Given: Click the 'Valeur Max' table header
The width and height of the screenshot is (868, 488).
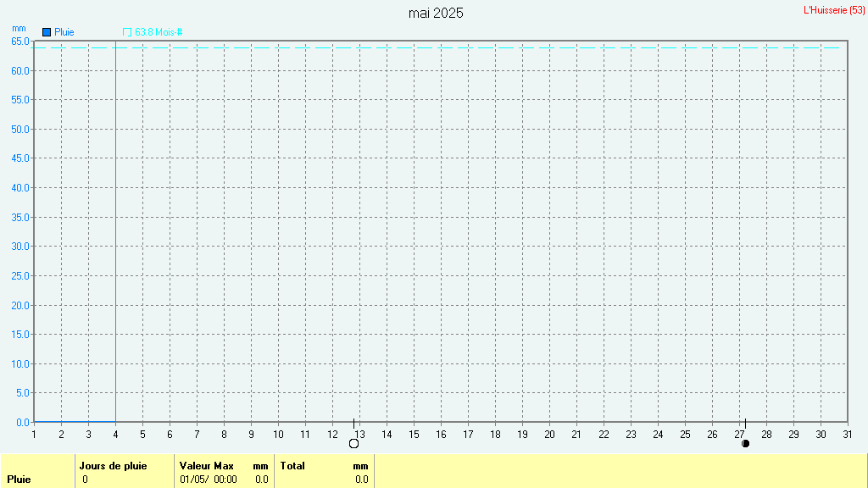Looking at the screenshot, I should coord(207,466).
